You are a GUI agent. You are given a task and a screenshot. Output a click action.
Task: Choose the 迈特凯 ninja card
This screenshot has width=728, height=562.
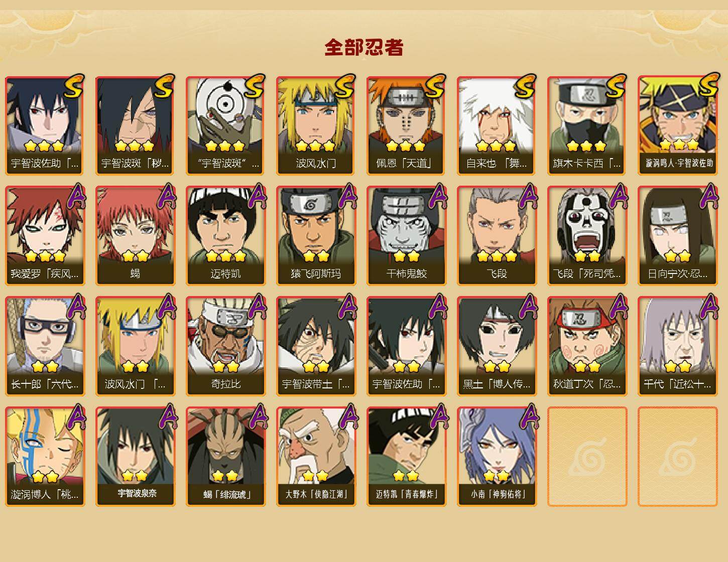click(x=225, y=236)
